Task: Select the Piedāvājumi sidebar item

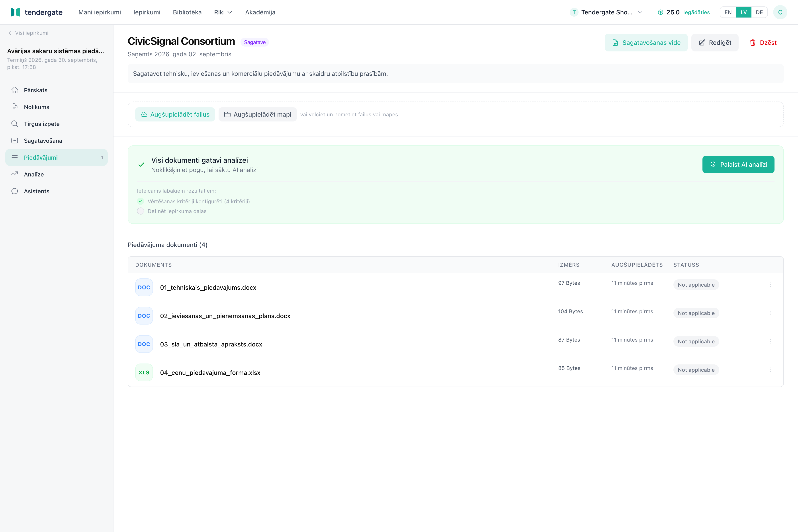Action: click(56, 157)
